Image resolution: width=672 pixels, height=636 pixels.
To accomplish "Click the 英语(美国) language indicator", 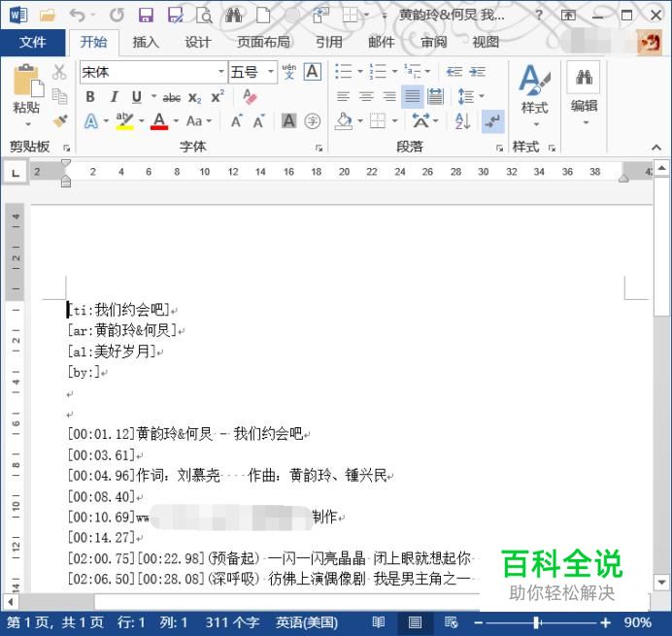I will (307, 622).
